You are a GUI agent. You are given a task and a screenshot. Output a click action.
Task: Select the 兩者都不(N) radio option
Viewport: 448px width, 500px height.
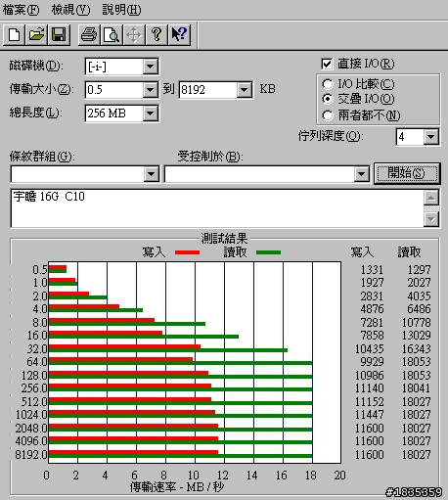[x=328, y=115]
